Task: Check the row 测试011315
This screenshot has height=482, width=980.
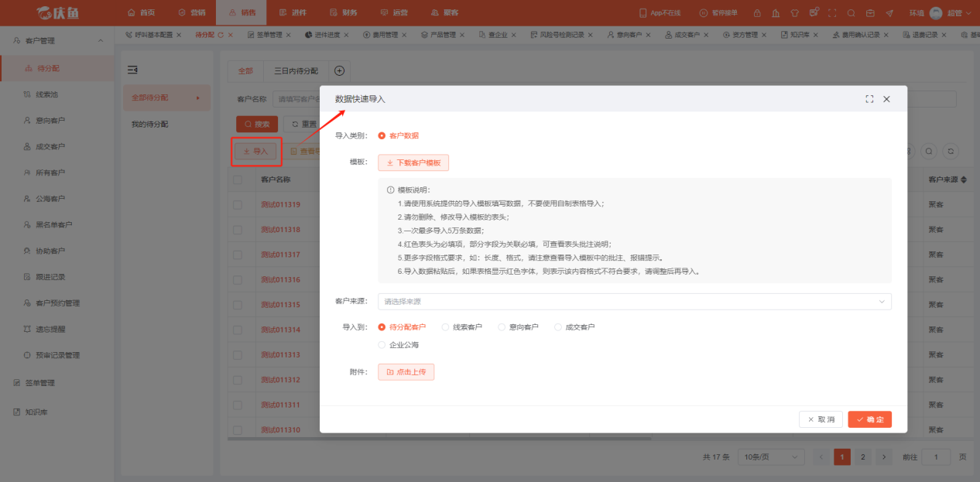Action: pos(238,305)
